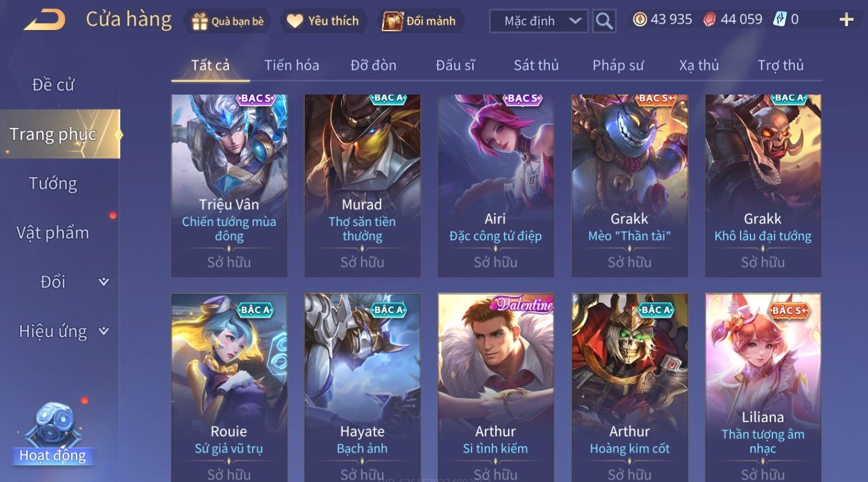Click the gold coin balance icon
Screen dimensions: 868x482
640,20
